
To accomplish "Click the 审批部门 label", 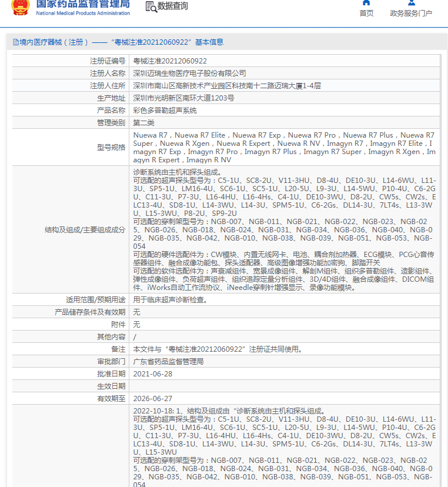I will pyautogui.click(x=111, y=362).
